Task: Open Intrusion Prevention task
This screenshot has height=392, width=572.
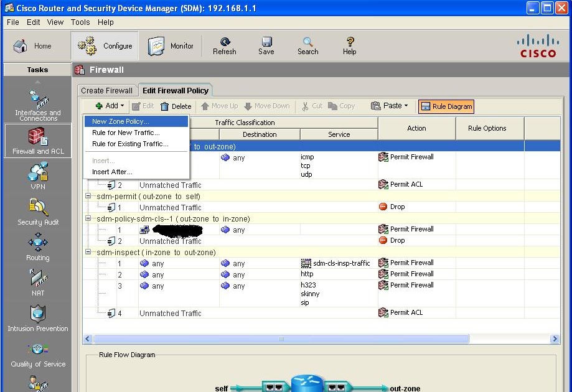Action: 38,319
